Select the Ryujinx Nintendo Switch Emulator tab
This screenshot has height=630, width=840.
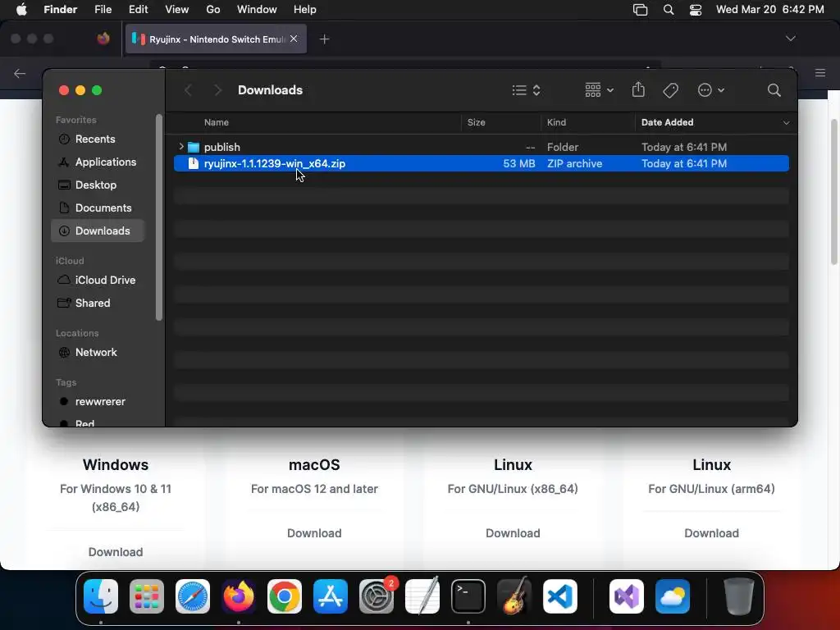[x=216, y=39]
